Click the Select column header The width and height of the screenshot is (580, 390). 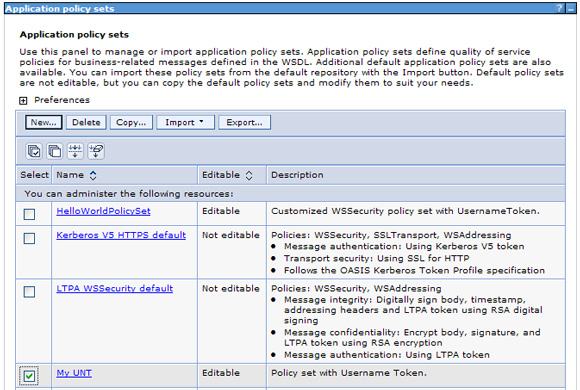pyautogui.click(x=34, y=175)
